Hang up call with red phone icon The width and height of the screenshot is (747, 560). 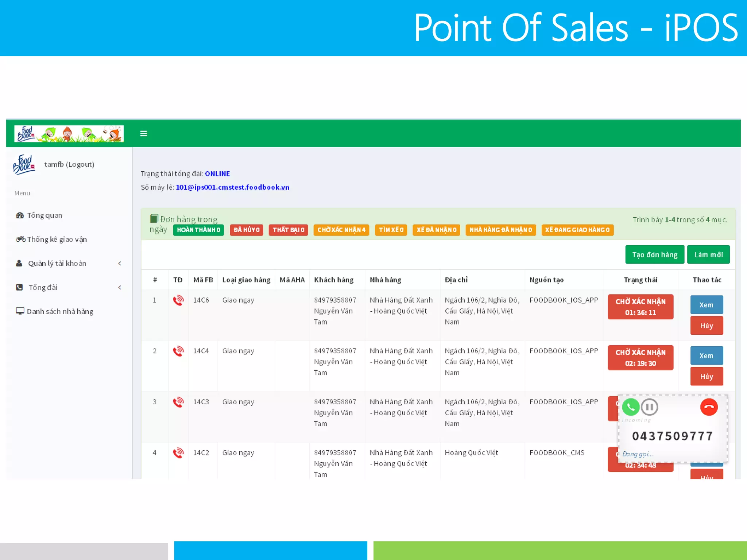(x=709, y=407)
